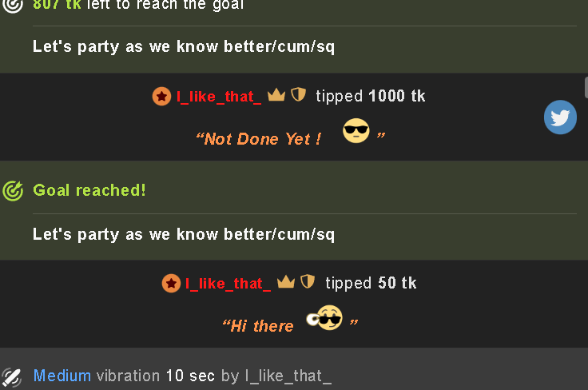Click the Goal reached! heading
The image size is (588, 390).
[89, 190]
